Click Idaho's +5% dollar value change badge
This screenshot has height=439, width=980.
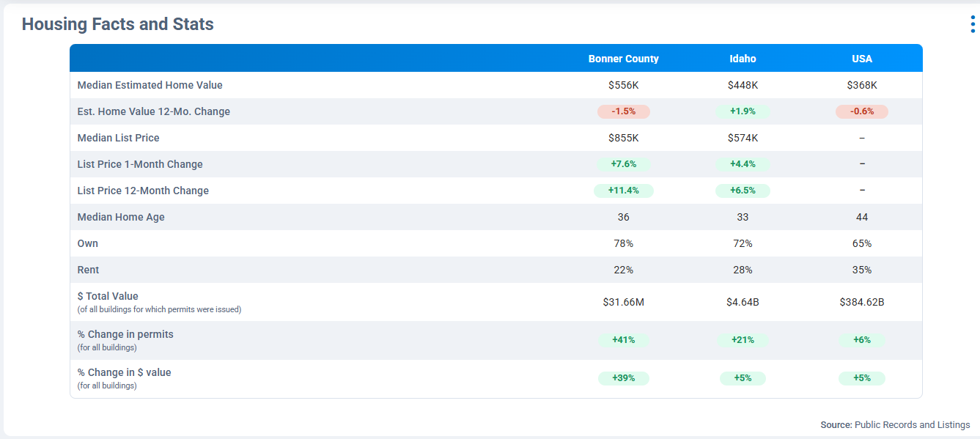[743, 378]
